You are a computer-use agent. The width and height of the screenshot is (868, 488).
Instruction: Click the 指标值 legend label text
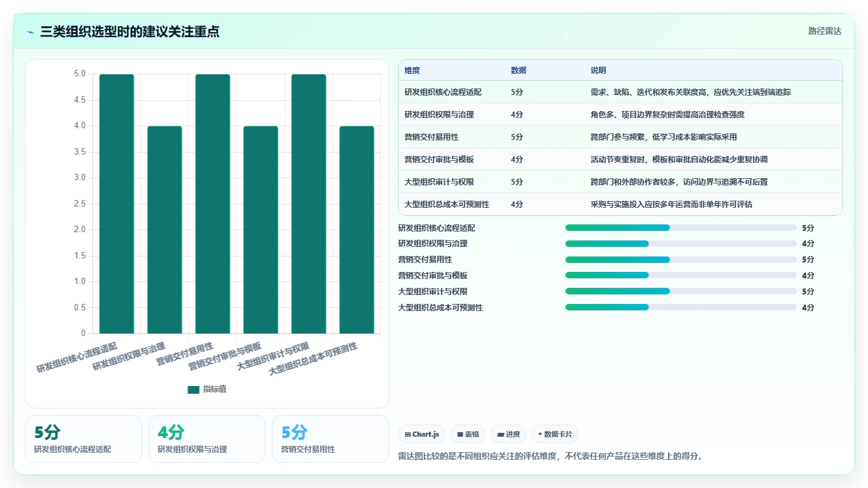tap(215, 389)
